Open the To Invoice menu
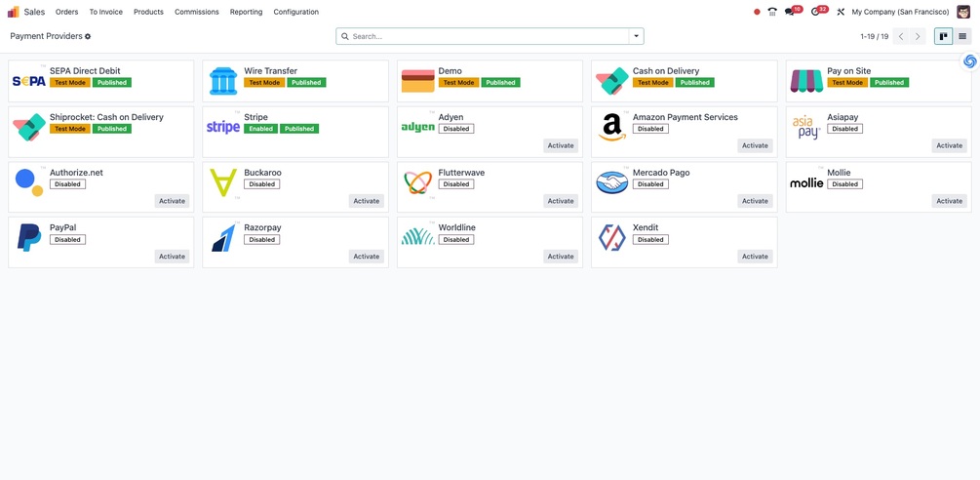Screen dimensions: 980x480 coord(105,12)
